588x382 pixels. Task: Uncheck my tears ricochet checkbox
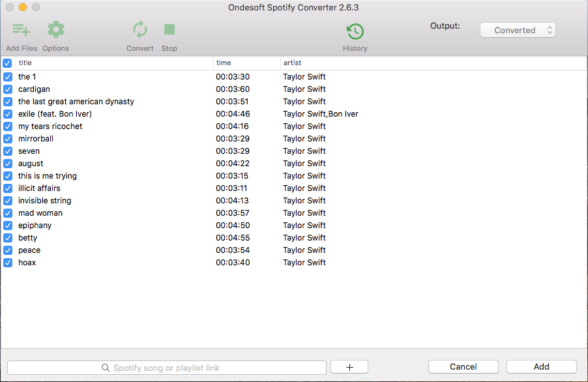tap(8, 126)
